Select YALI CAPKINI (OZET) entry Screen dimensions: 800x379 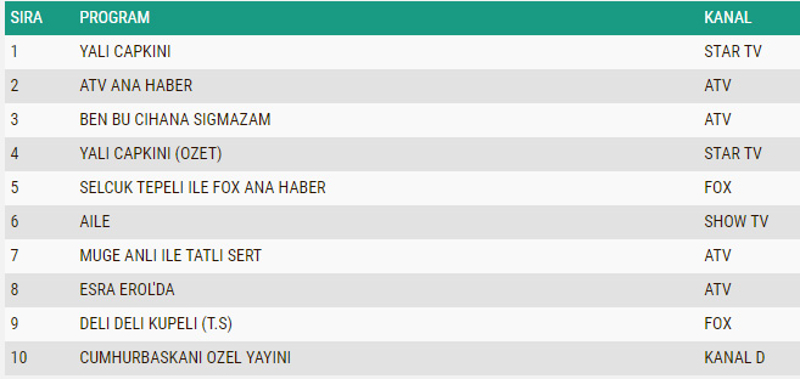coord(151,154)
